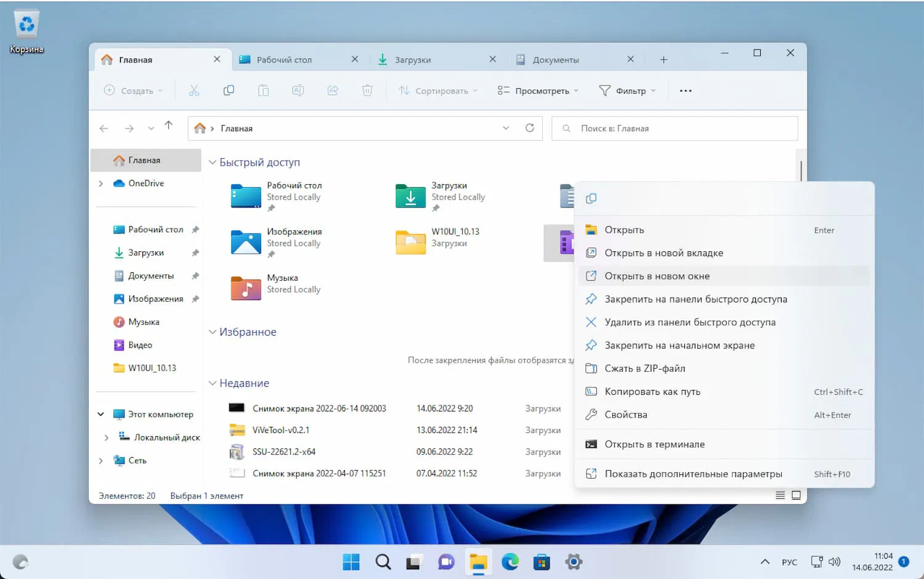Choose Закрепить на панели быстрого доступа

click(724, 299)
